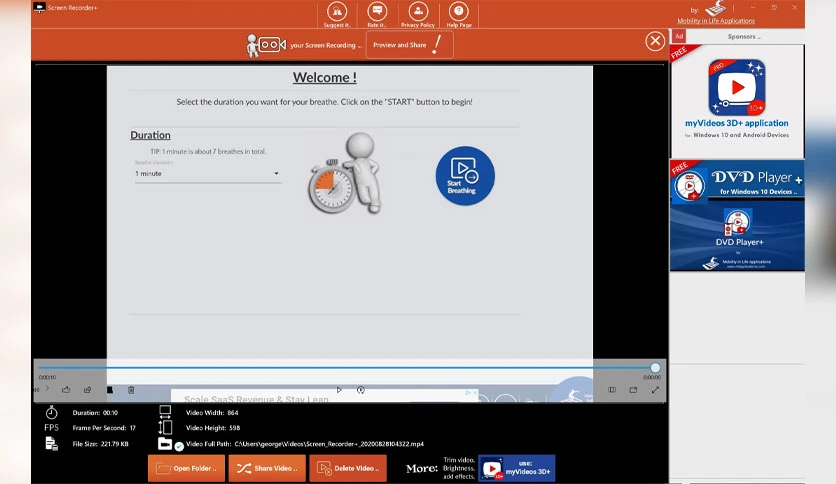
Task: Expand the 1 minute duration dropdown
Action: (x=207, y=174)
